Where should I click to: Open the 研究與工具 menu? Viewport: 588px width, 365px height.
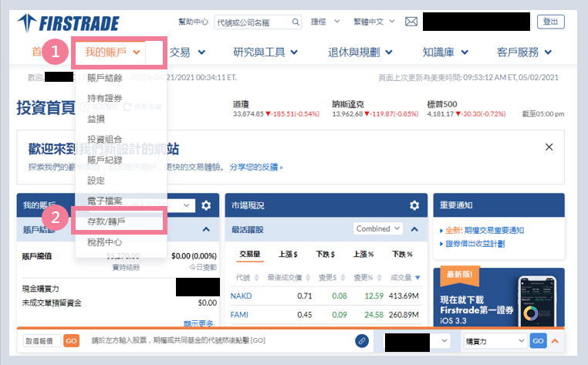(265, 52)
